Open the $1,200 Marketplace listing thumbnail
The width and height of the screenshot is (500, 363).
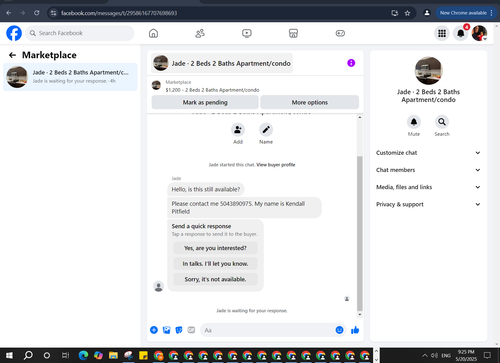[x=156, y=85]
